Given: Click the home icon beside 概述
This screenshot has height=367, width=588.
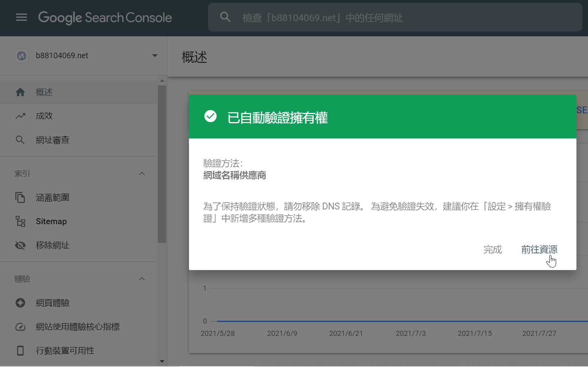Looking at the screenshot, I should 20,92.
